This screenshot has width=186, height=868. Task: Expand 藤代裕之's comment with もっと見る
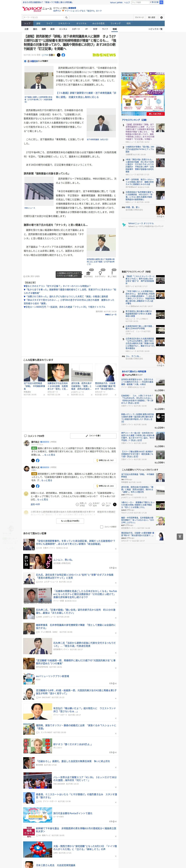click(50, 455)
